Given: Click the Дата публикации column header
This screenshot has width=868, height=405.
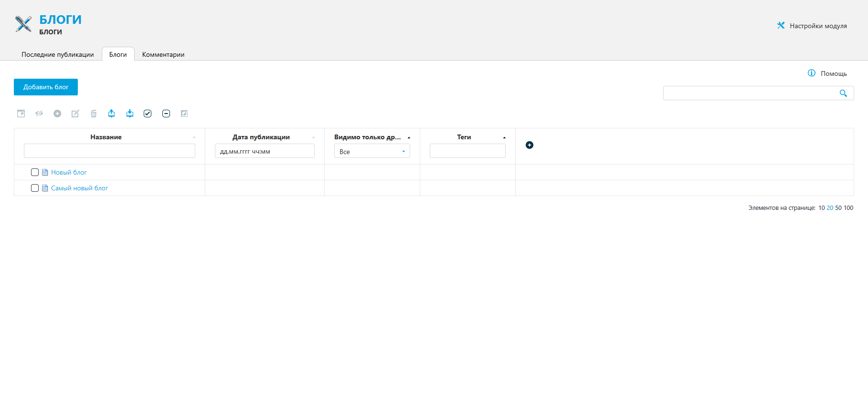Looking at the screenshot, I should [x=261, y=137].
